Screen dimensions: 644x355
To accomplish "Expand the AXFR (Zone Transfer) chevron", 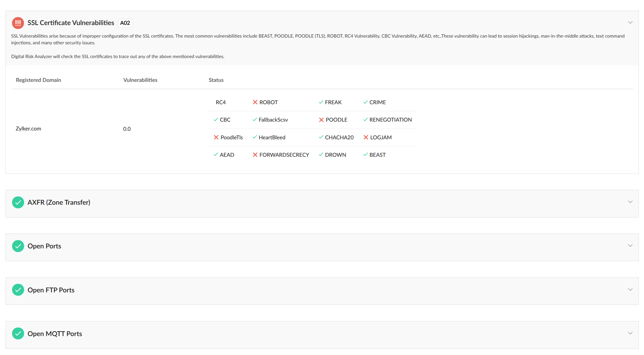I will point(630,202).
